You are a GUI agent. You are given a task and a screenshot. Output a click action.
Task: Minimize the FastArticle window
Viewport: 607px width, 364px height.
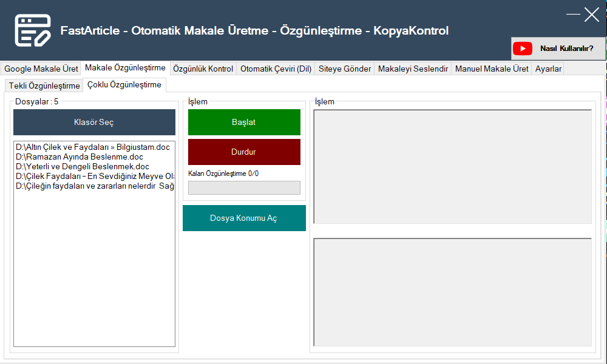pos(573,14)
